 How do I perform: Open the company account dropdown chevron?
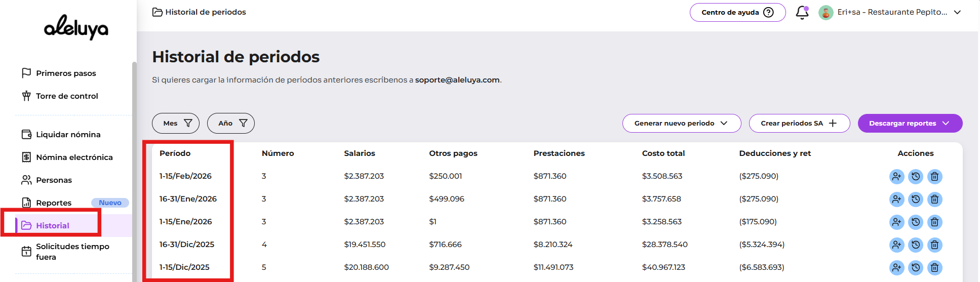[x=957, y=13]
